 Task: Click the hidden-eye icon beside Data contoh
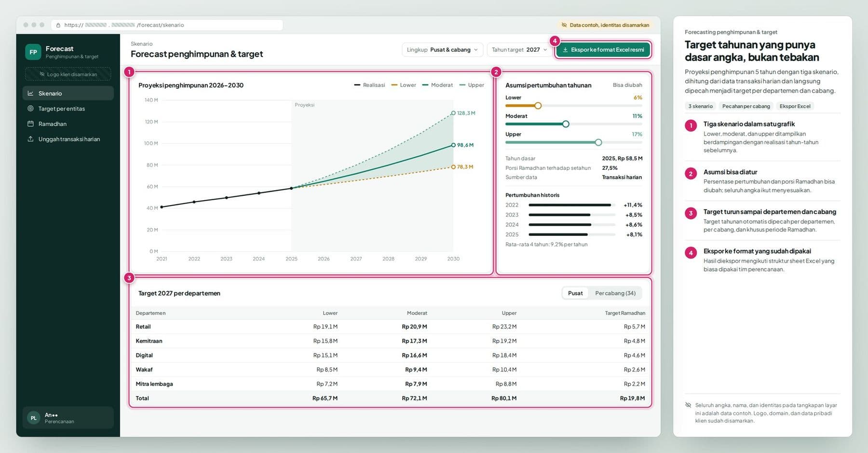pyautogui.click(x=564, y=25)
